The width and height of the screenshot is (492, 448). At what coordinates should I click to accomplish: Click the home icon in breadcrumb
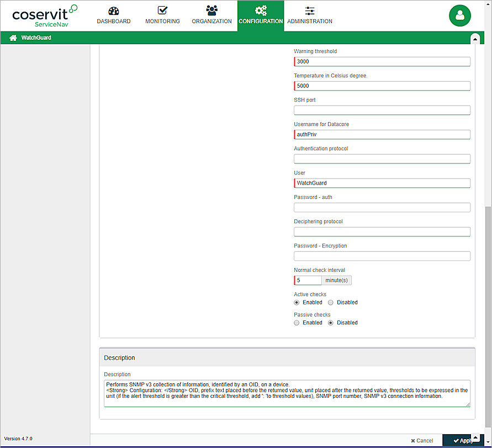(13, 38)
